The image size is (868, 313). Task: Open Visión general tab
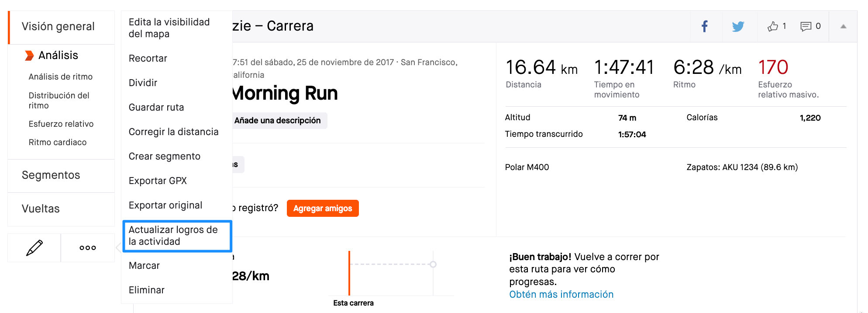58,27
